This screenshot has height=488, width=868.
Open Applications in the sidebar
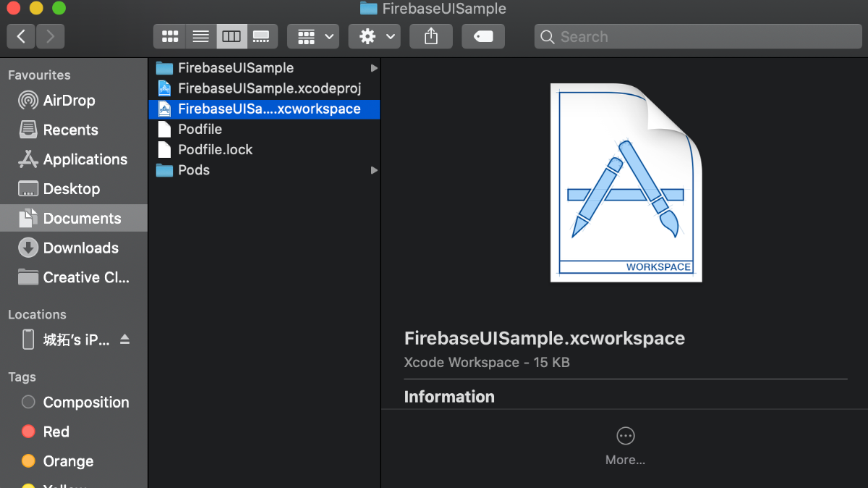point(74,159)
